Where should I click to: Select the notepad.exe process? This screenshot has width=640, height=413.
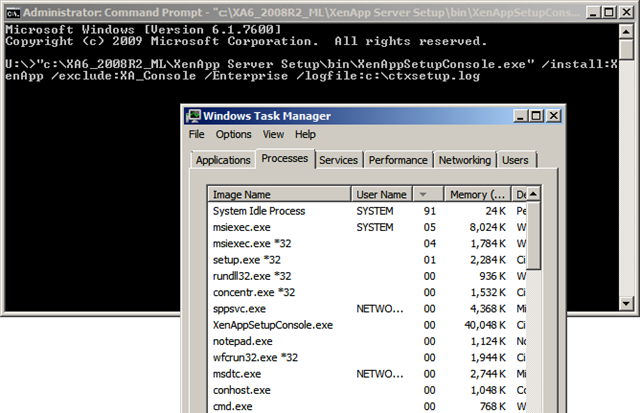pos(367,342)
